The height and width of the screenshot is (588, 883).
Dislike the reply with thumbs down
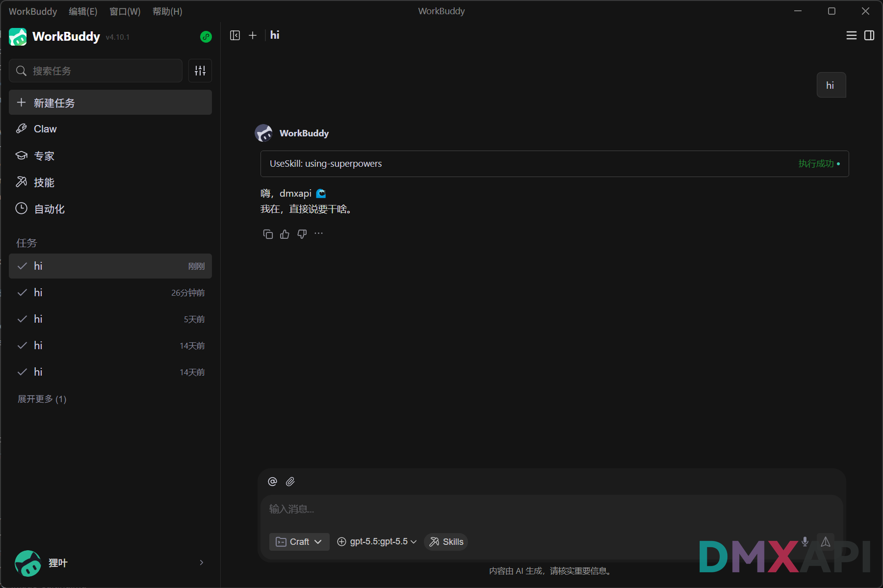(302, 234)
